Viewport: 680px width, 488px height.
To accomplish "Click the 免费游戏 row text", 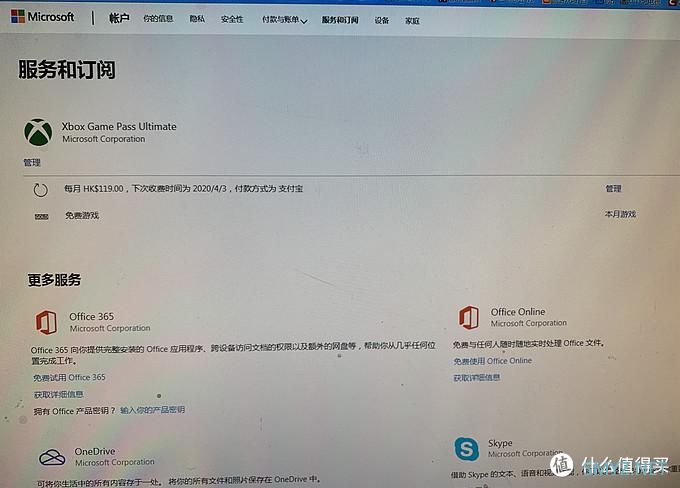I will (x=82, y=216).
